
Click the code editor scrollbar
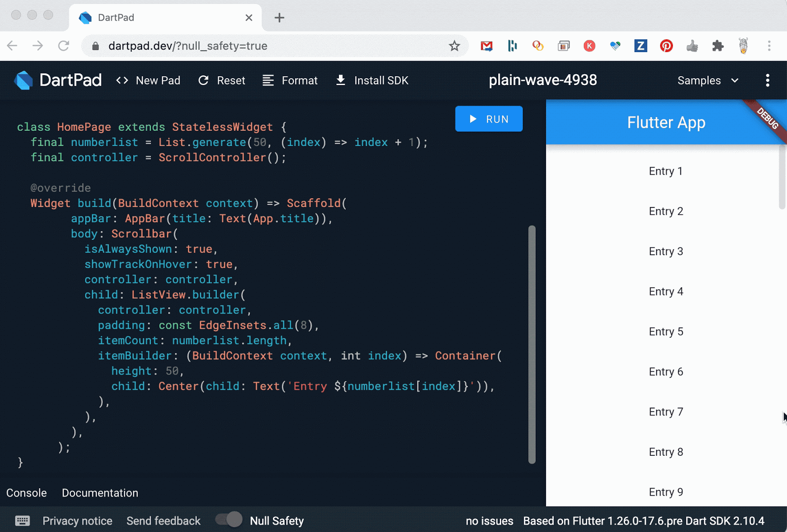tap(531, 344)
